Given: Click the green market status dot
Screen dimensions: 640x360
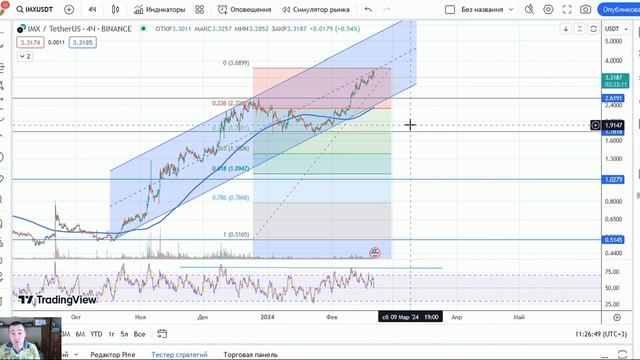Looking at the screenshot, I should pos(143,29).
